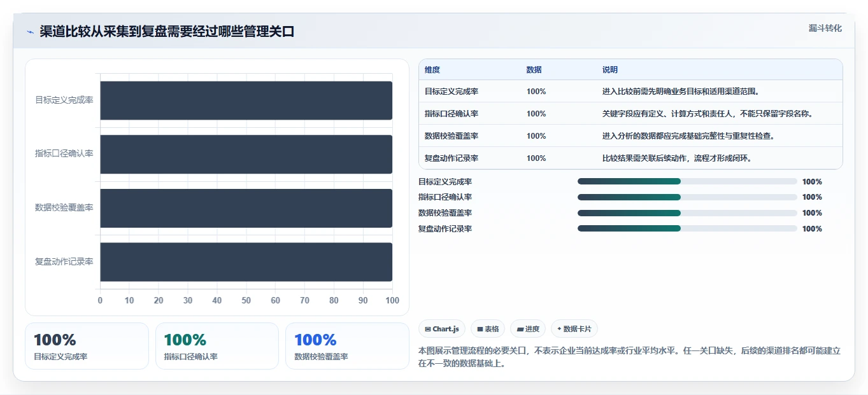Click the 目标定义完成率 stat card below chart
Image resolution: width=868 pixels, height=395 pixels.
tap(87, 346)
